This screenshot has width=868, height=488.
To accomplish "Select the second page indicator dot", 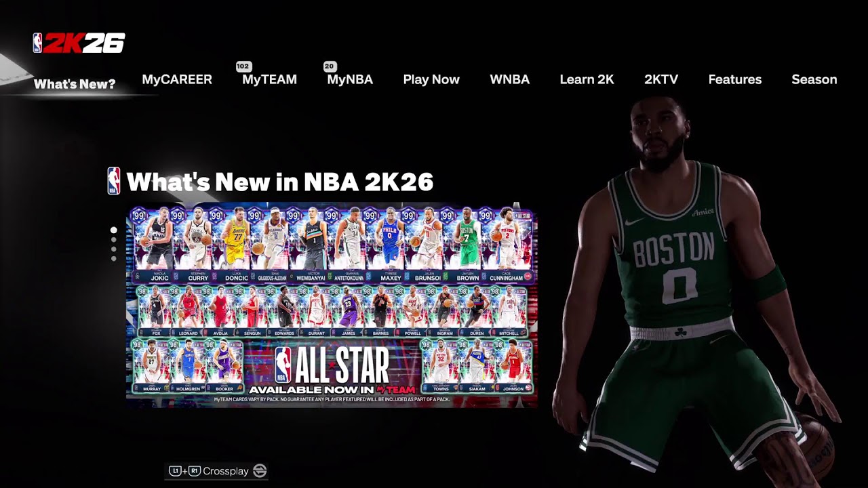I will 113,240.
